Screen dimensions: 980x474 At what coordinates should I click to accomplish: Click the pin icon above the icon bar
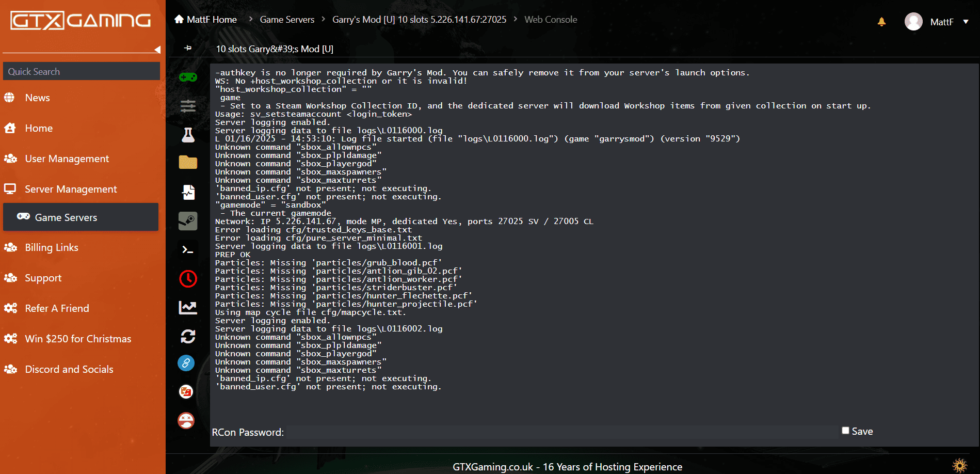point(188,48)
